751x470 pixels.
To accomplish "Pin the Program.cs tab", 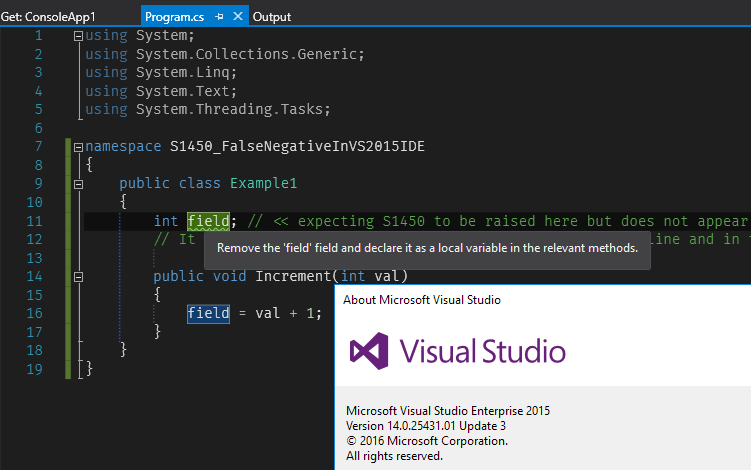I will (x=219, y=17).
